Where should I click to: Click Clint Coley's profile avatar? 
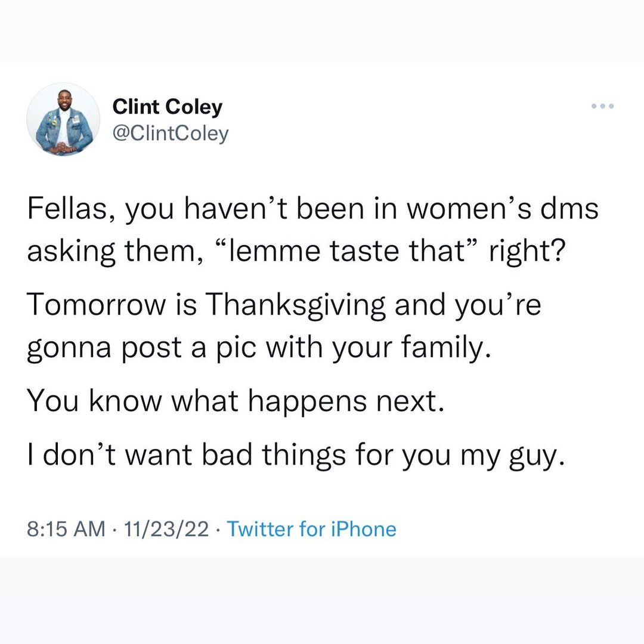click(x=63, y=120)
